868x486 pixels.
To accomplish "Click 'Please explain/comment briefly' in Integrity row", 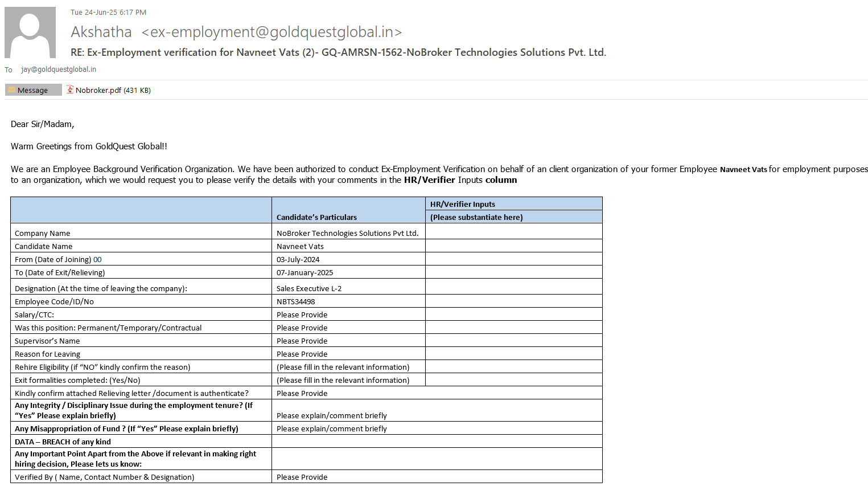I will pyautogui.click(x=332, y=415).
